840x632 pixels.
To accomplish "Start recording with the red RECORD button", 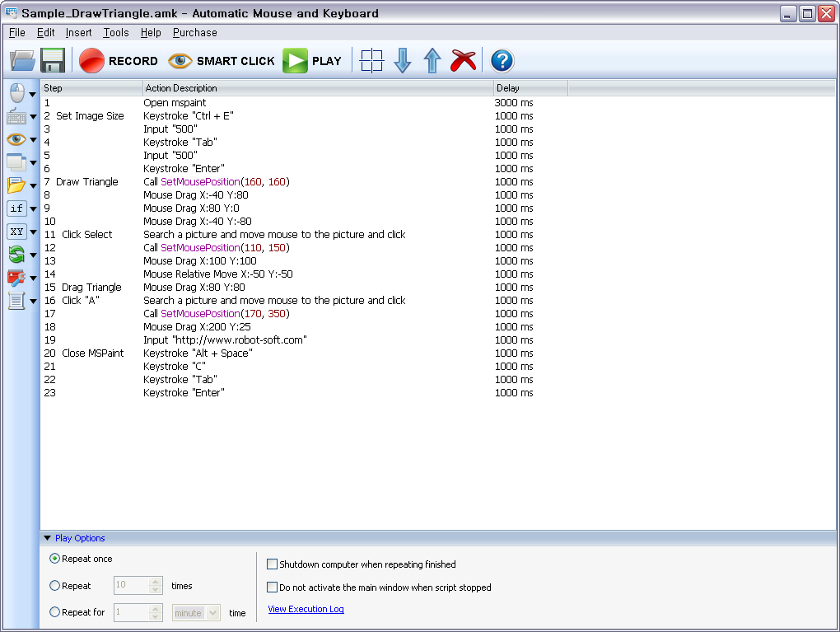I will tap(119, 61).
